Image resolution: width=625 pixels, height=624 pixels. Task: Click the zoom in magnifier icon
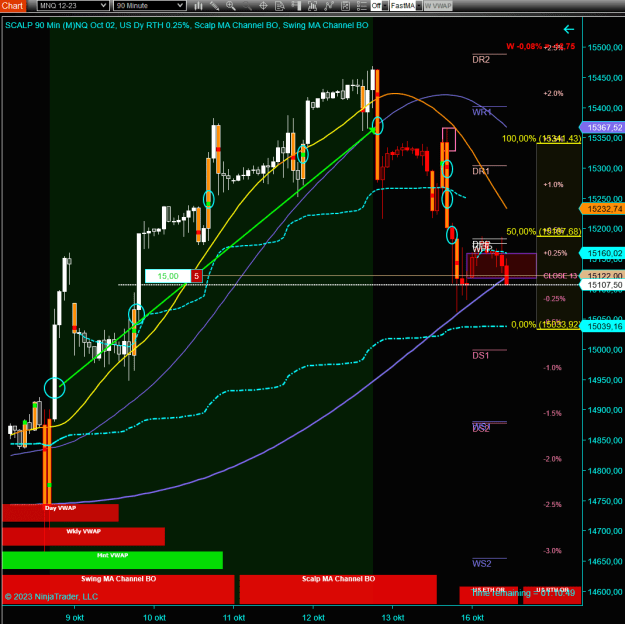tap(231, 6)
